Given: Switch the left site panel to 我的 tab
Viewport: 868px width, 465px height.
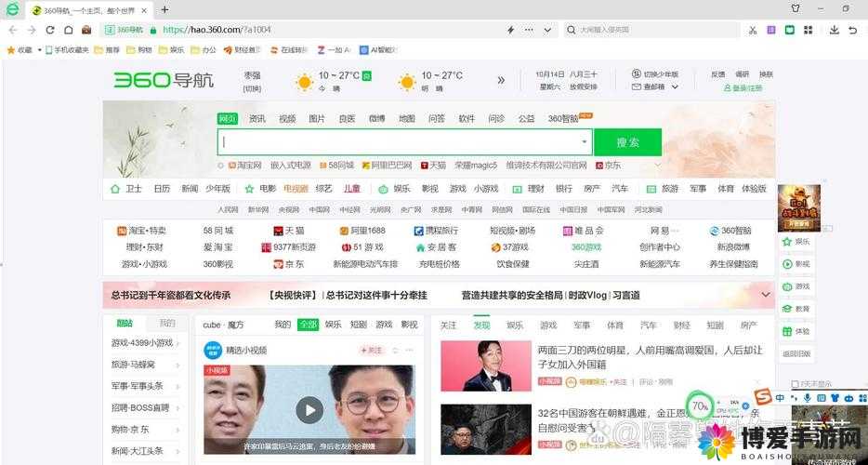Looking at the screenshot, I should click(x=167, y=324).
